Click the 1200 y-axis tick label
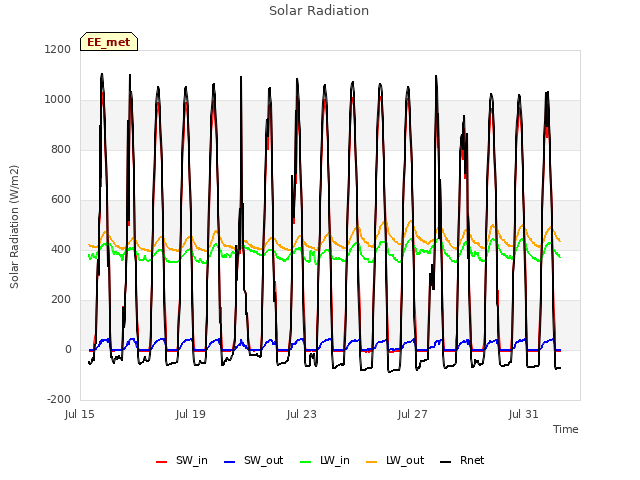This screenshot has height=480, width=640. tap(58, 49)
